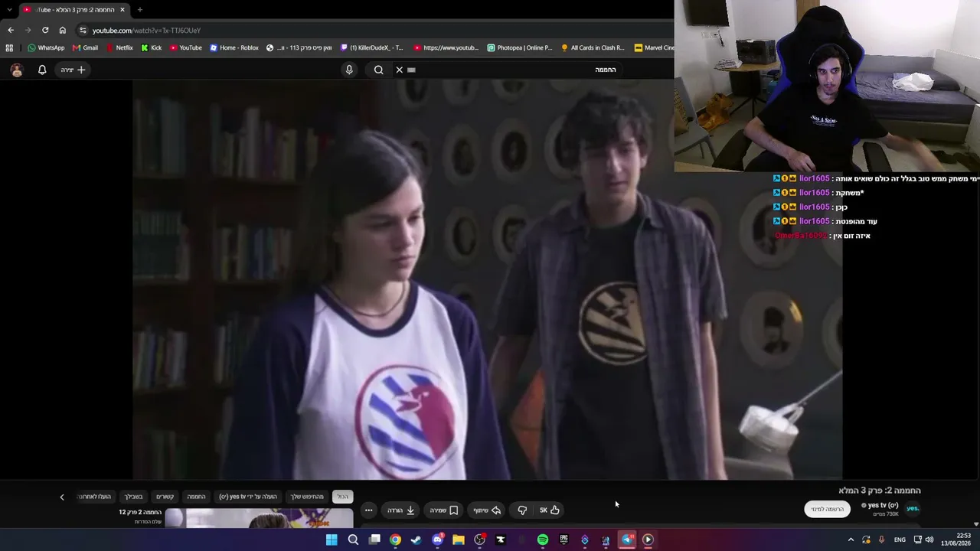Click the page scrollbar down arrow
This screenshot has width=980, height=551.
tap(975, 524)
